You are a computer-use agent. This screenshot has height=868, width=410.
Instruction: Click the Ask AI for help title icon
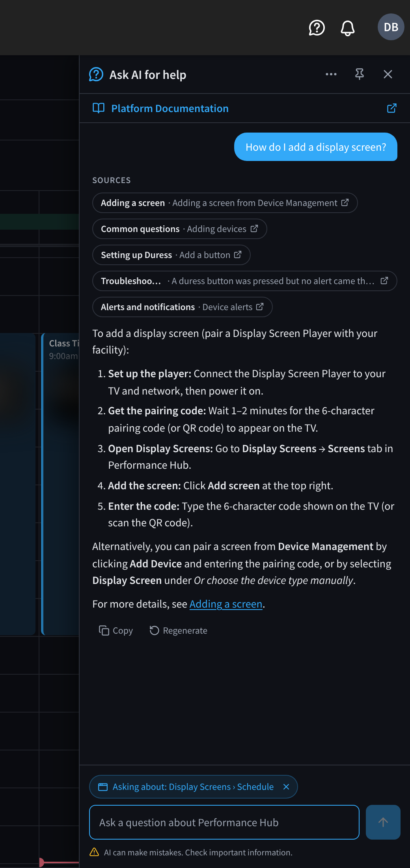[x=96, y=74]
